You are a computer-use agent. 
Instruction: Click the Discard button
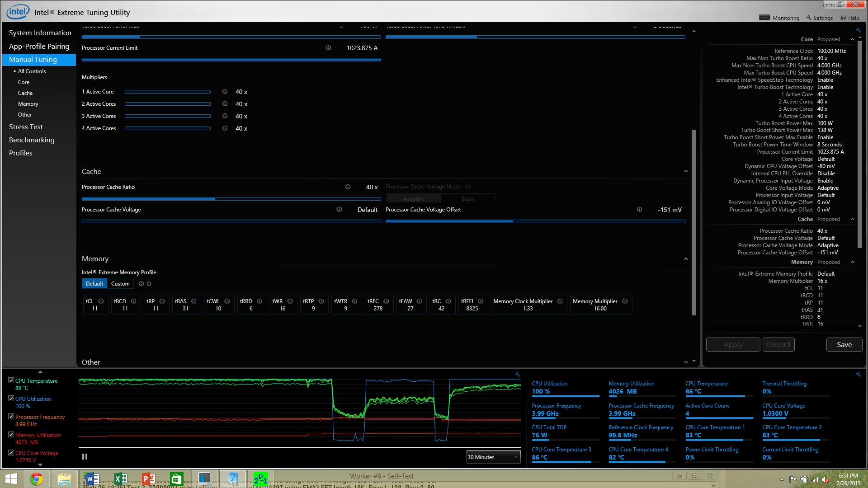[778, 345]
